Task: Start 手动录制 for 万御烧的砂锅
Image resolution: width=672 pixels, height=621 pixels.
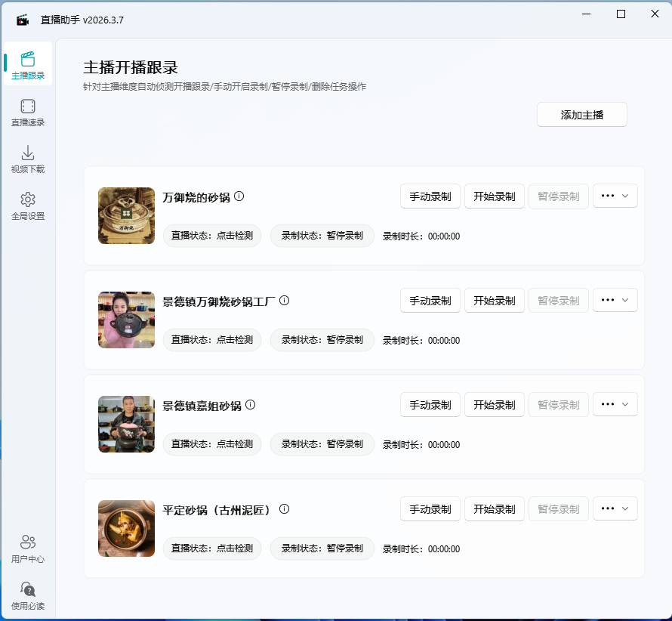Action: point(430,196)
